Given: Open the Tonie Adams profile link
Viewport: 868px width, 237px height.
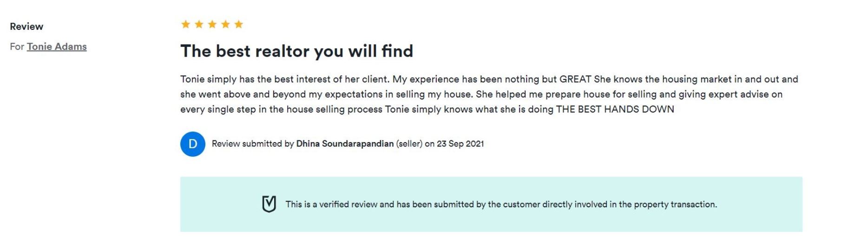Looking at the screenshot, I should [x=57, y=46].
